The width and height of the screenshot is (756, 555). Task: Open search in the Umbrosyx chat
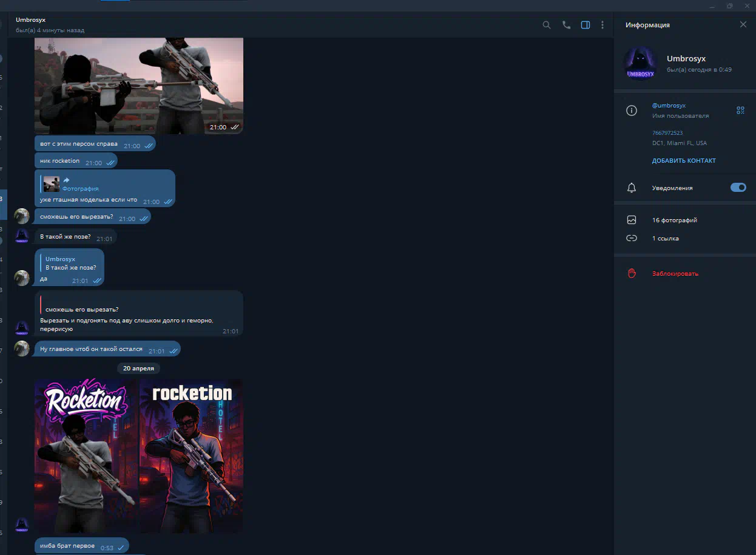[547, 25]
